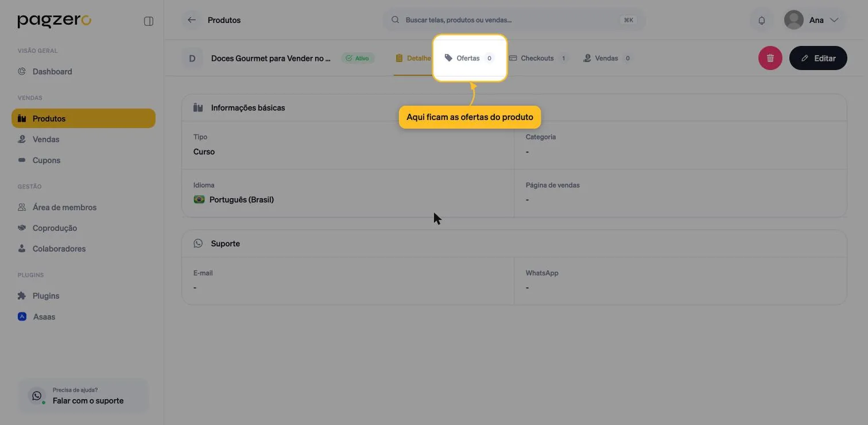This screenshot has width=868, height=425.
Task: Click Informações básicas section icon
Action: click(198, 107)
